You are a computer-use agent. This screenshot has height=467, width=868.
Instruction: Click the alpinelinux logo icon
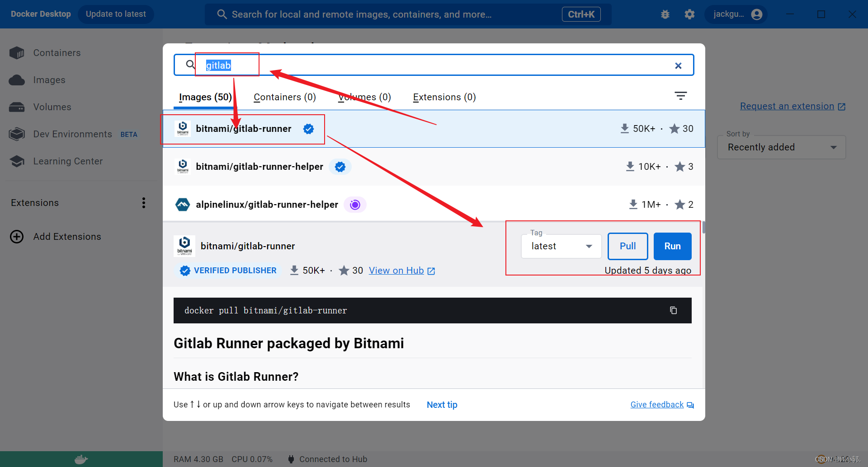click(183, 205)
